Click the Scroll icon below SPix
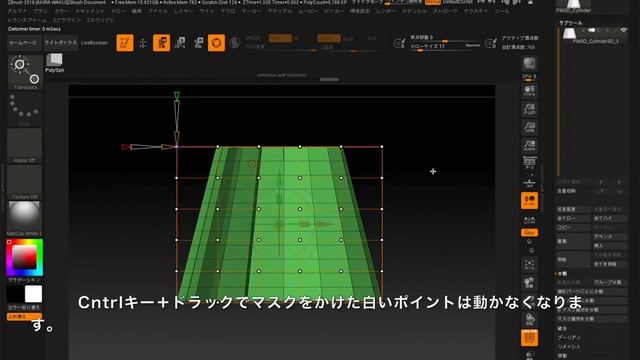 [x=529, y=91]
